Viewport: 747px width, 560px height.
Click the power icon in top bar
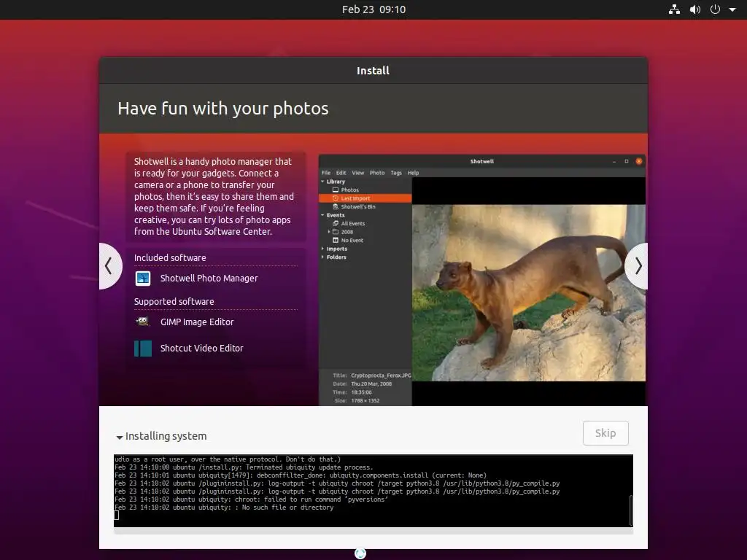715,9
